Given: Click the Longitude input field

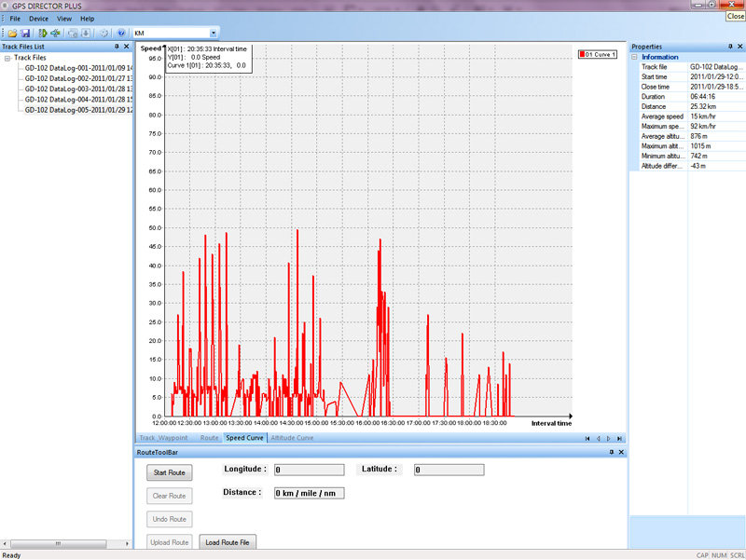Looking at the screenshot, I should pyautogui.click(x=310, y=470).
